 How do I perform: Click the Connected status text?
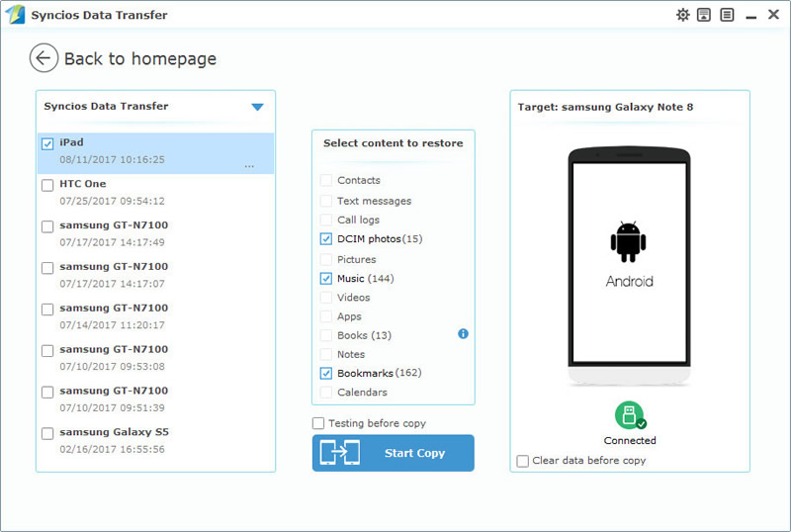click(x=630, y=441)
